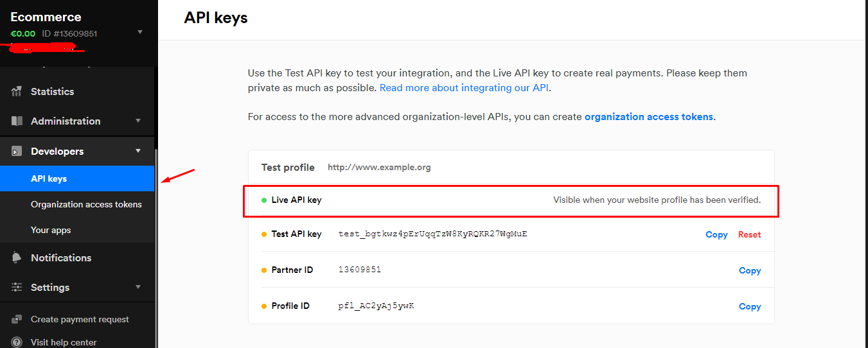
Task: Copy the Test API key
Action: coord(716,234)
